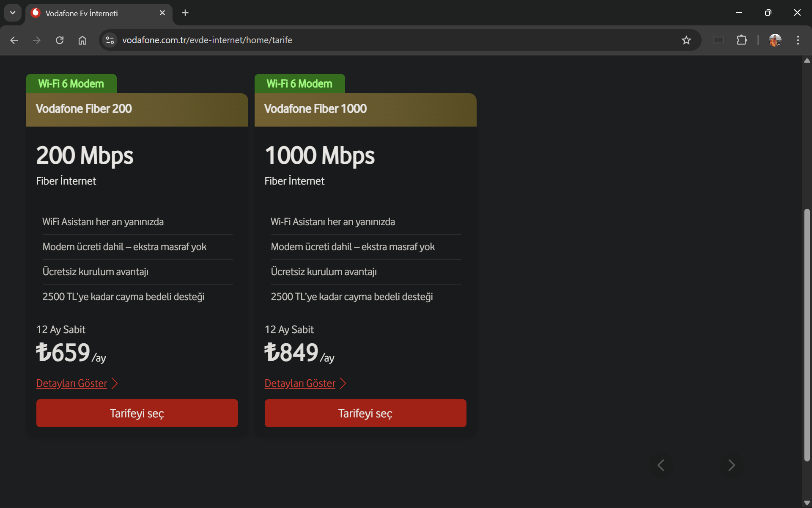Click 'Fiber İnternet' under 1000 Mbps

point(294,181)
